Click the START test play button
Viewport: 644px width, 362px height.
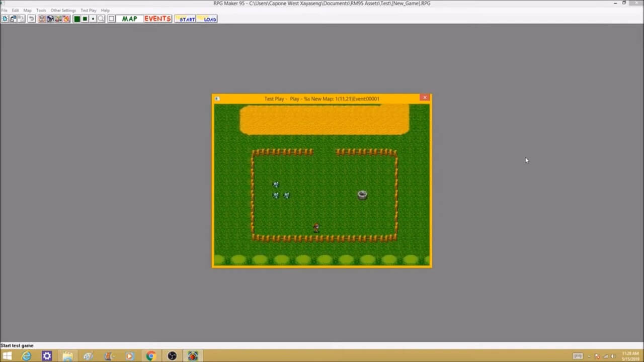click(186, 19)
